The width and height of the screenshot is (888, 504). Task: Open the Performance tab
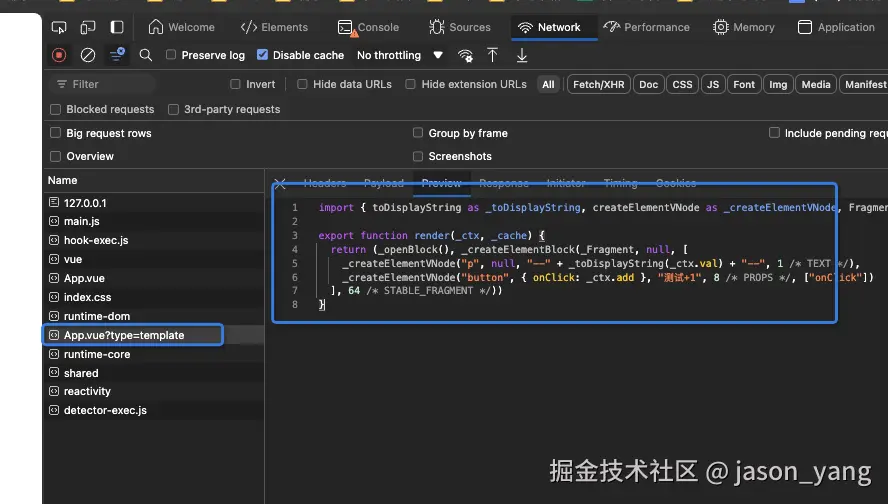(x=646, y=27)
